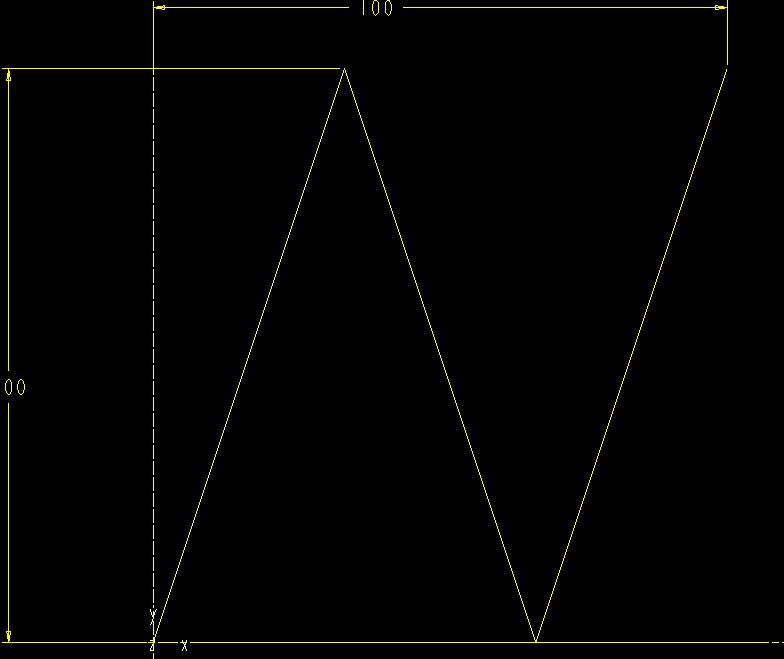
Task: Click the bottom arrowhead of vertical dimension
Action: (x=8, y=636)
